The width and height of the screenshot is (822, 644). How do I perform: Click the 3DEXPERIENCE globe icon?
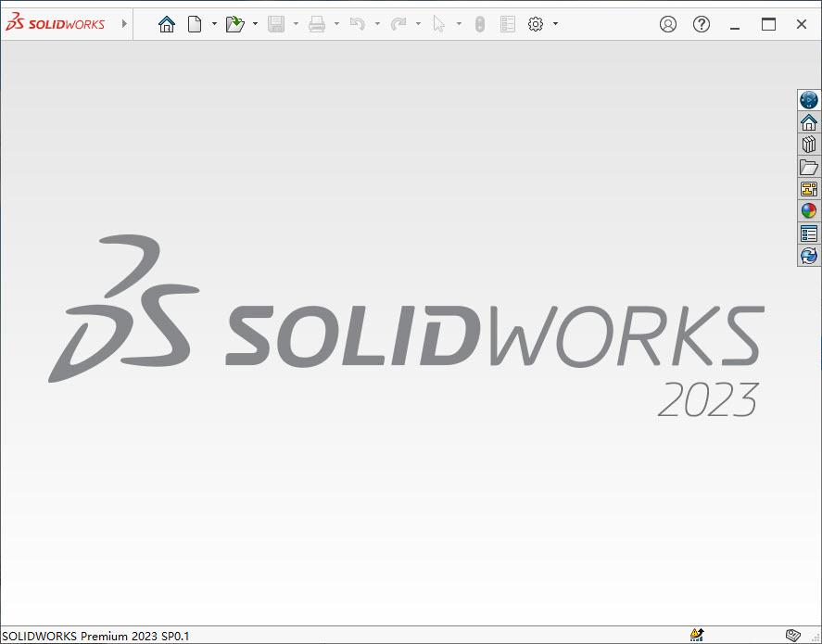[x=808, y=99]
